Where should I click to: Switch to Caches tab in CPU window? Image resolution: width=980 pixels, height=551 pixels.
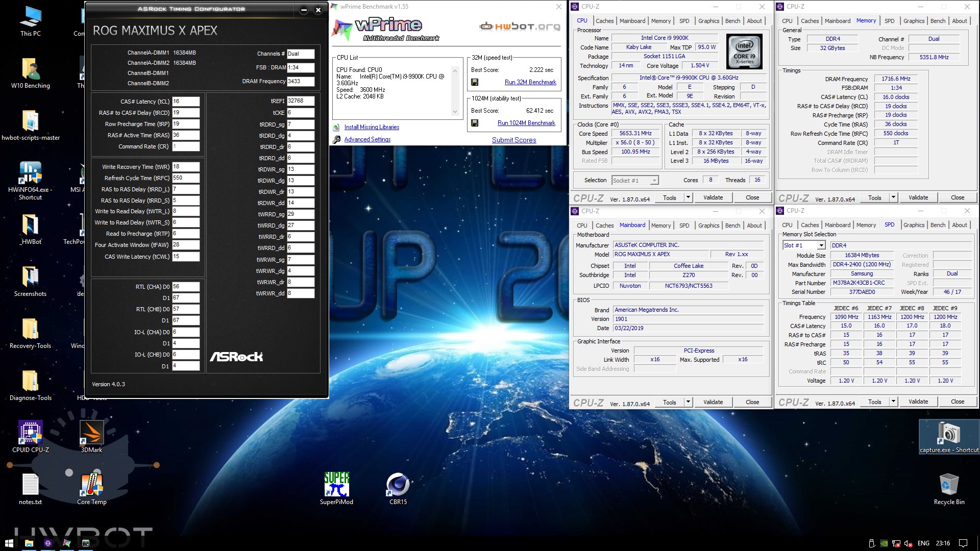coord(604,21)
